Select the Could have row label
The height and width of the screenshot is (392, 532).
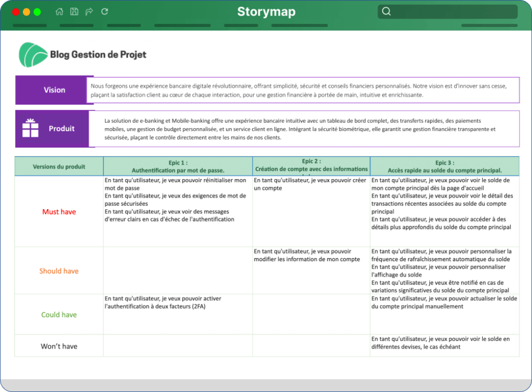click(59, 315)
